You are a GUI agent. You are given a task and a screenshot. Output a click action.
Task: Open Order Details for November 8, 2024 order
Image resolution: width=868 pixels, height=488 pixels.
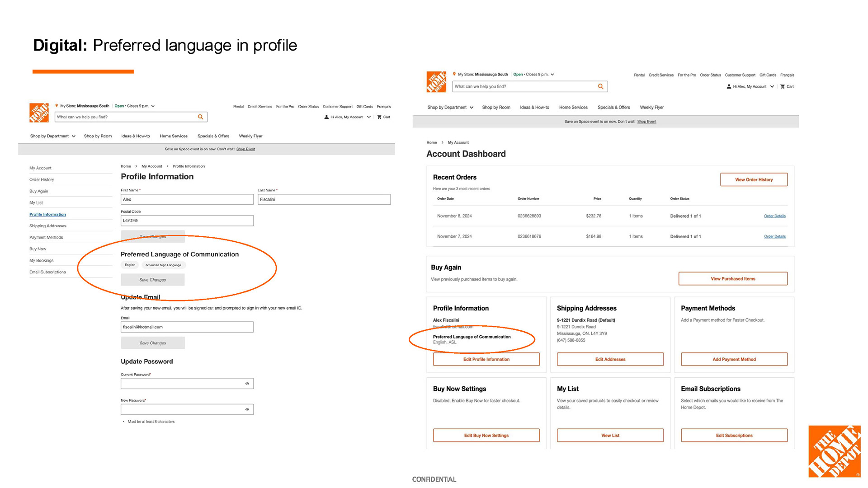point(775,216)
